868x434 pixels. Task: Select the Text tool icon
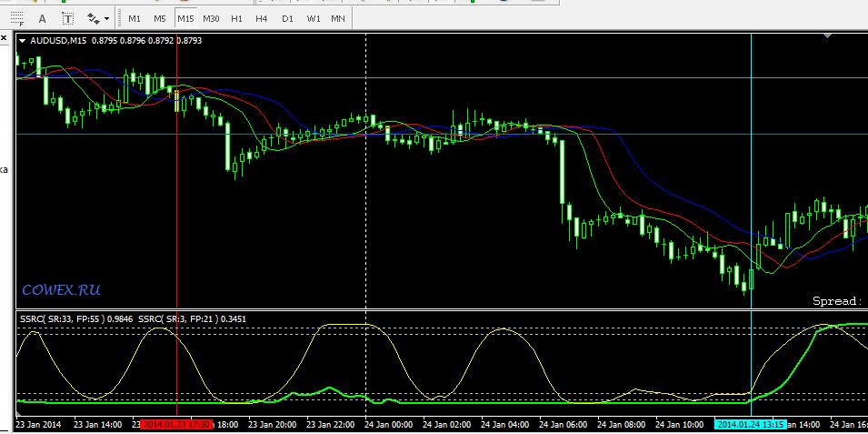point(42,19)
